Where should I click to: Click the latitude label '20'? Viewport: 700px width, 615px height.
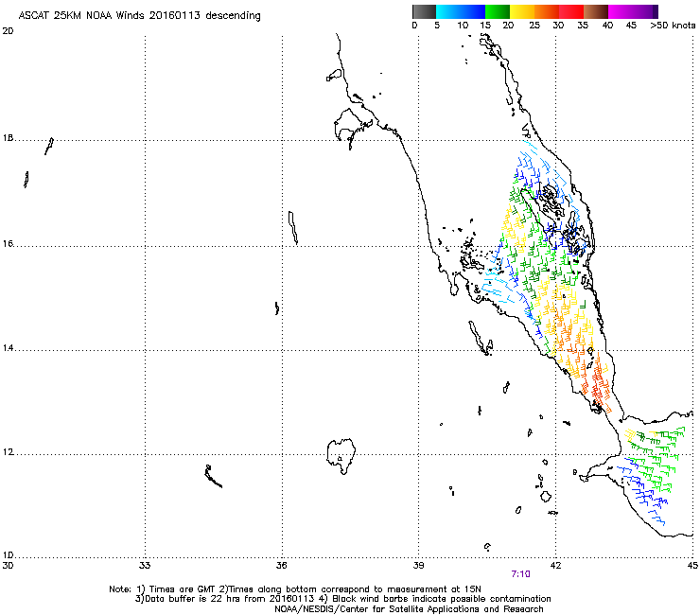[8, 31]
